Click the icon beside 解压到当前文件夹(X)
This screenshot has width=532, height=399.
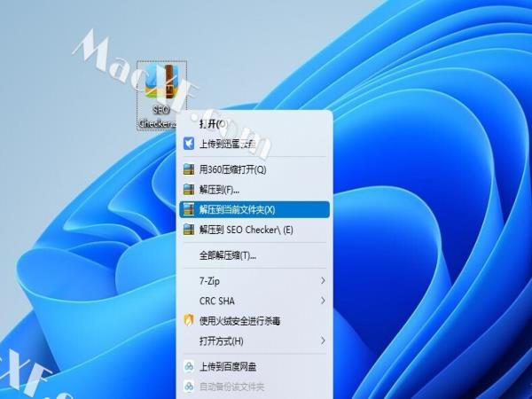[x=188, y=210]
